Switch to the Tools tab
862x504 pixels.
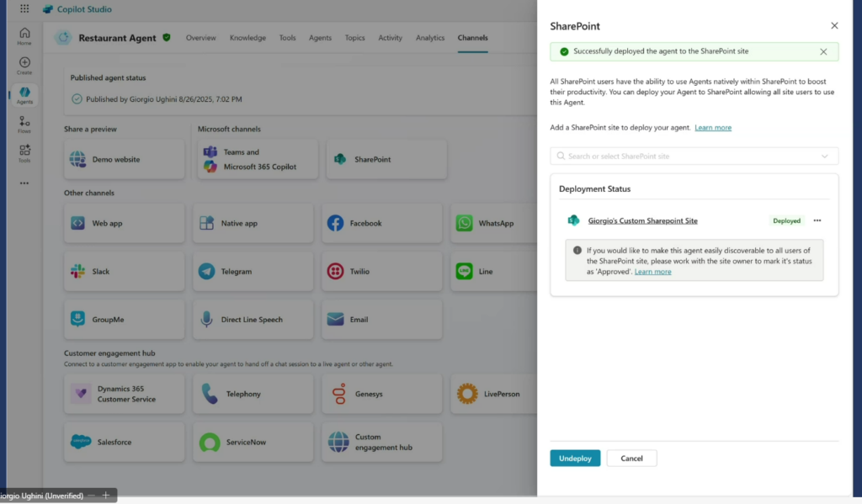click(x=287, y=38)
